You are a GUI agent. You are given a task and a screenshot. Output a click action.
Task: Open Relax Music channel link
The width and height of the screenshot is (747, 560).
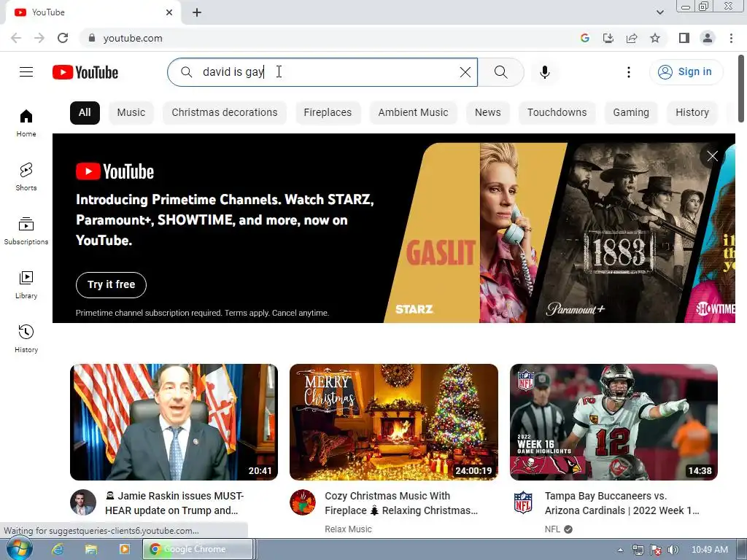click(x=348, y=529)
